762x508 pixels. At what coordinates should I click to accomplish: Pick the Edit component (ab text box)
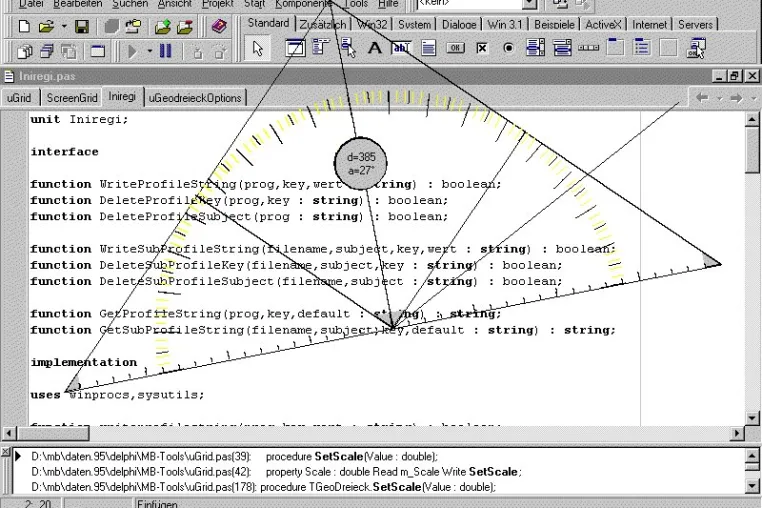coord(401,48)
